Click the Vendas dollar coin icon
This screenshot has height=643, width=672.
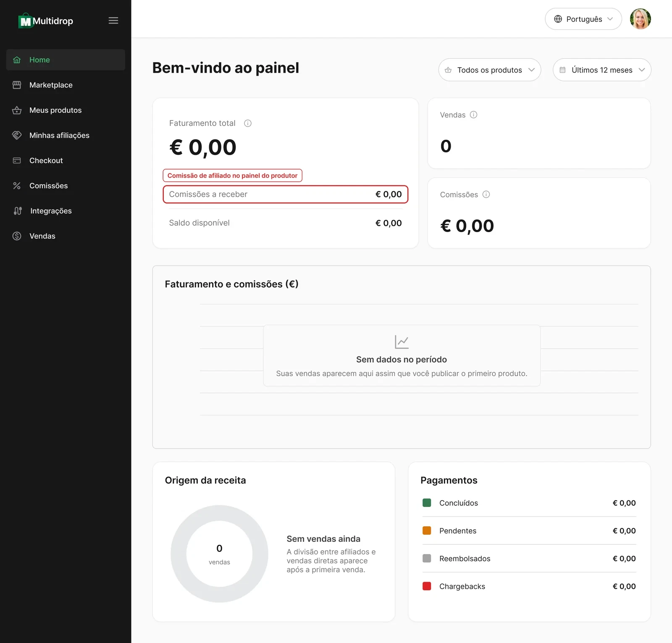tap(17, 236)
